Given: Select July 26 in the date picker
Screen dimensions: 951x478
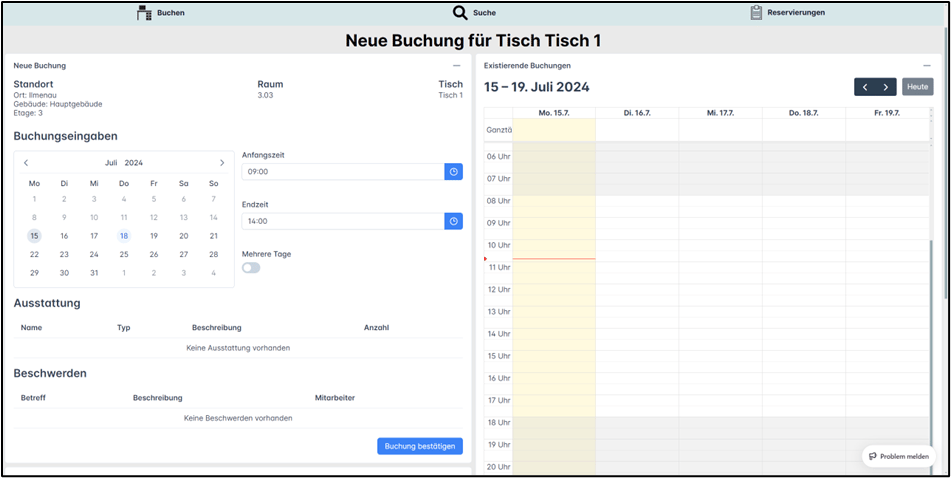Looking at the screenshot, I should (154, 254).
